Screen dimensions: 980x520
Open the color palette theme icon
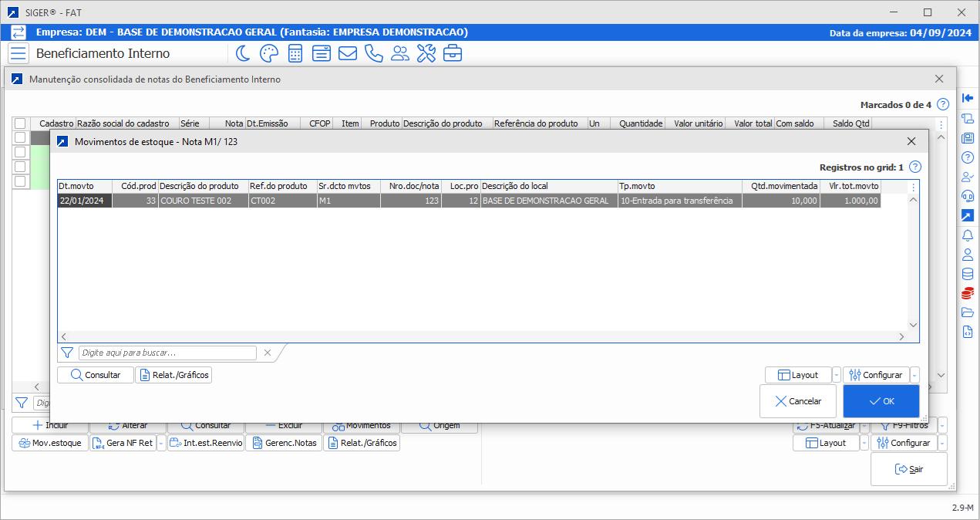tap(268, 53)
